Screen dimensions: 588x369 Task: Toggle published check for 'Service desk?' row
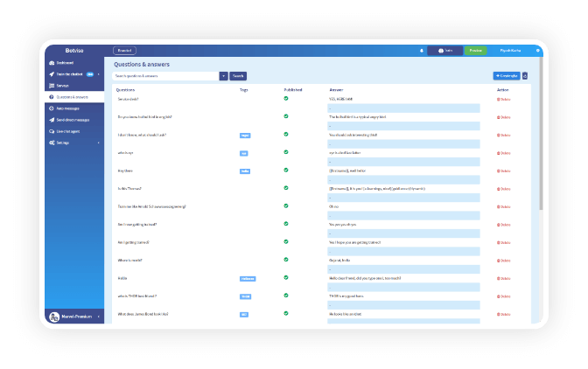click(286, 99)
